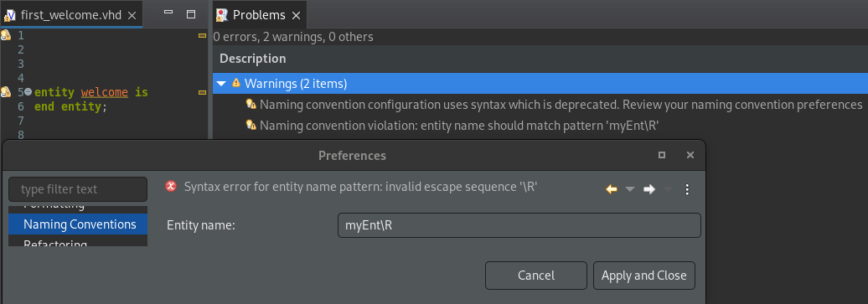Click the red syntax error icon in Preferences
Image resolution: width=868 pixels, height=304 pixels.
(x=172, y=186)
